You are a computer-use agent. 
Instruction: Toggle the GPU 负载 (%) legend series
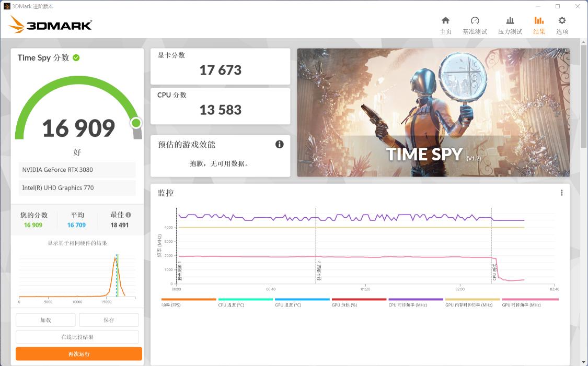[344, 304]
